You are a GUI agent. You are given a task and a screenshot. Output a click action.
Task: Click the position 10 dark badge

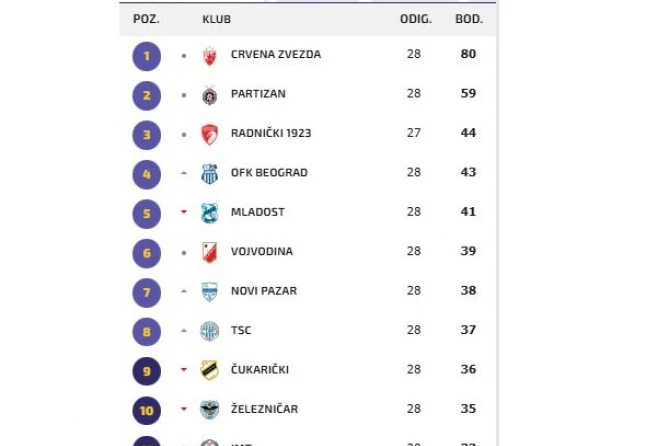pyautogui.click(x=146, y=409)
